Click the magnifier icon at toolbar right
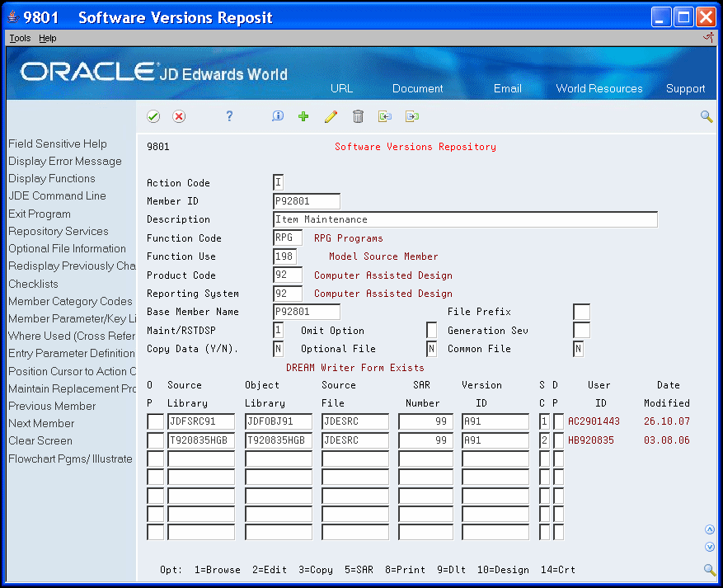 [707, 116]
